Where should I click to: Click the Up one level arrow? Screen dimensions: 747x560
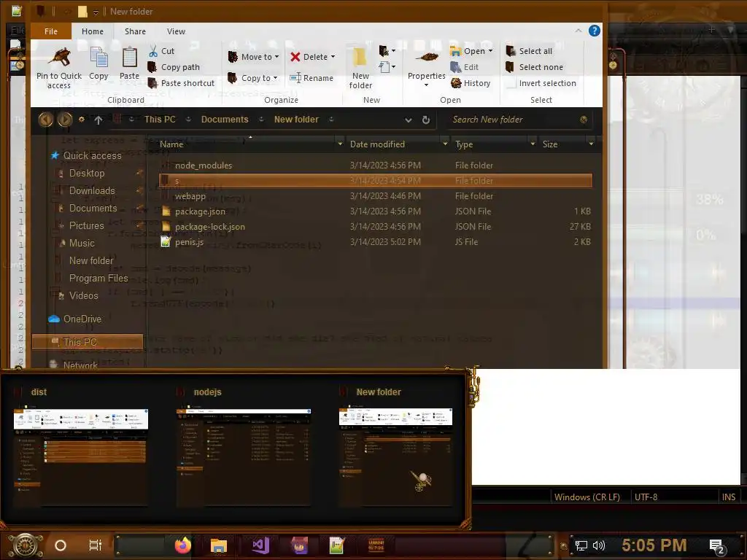click(98, 120)
